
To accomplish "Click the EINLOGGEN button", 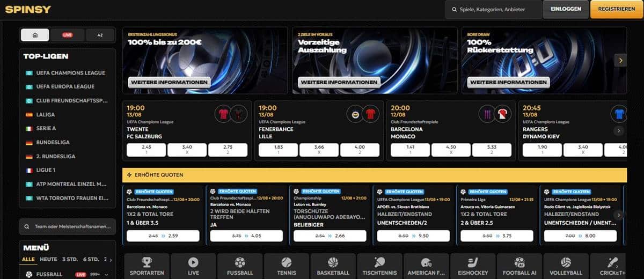I will coord(566,9).
